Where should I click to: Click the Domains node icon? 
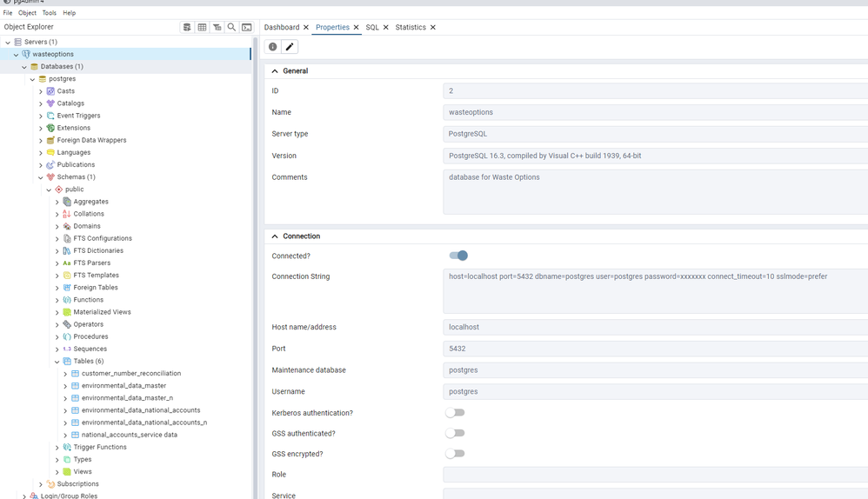(x=67, y=226)
